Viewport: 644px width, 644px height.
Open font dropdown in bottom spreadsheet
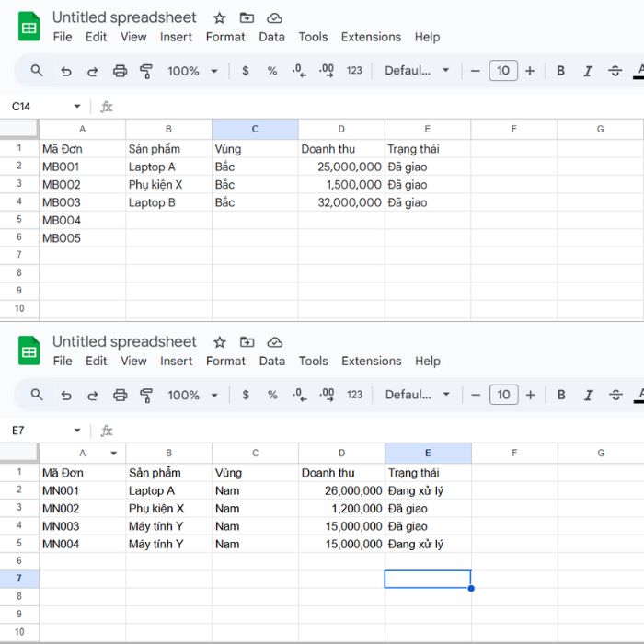tap(417, 395)
